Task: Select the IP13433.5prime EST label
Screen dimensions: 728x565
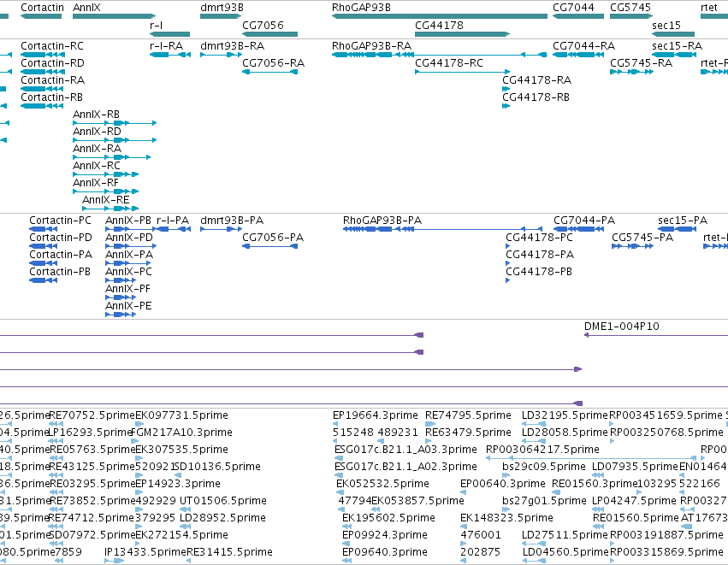Action: 145,552
